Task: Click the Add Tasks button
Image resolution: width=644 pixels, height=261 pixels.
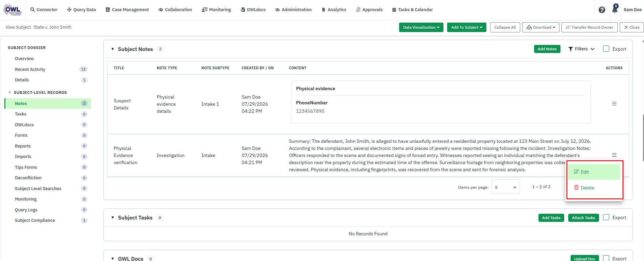Action: (551, 218)
